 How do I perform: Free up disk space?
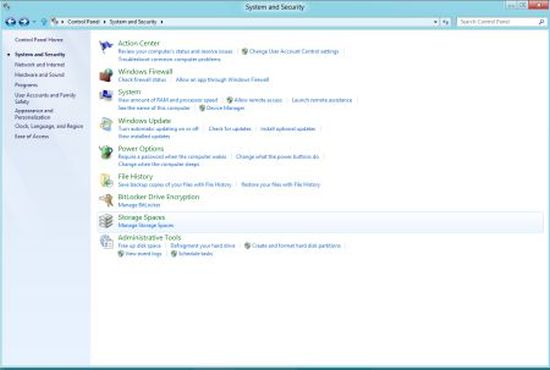tap(139, 245)
